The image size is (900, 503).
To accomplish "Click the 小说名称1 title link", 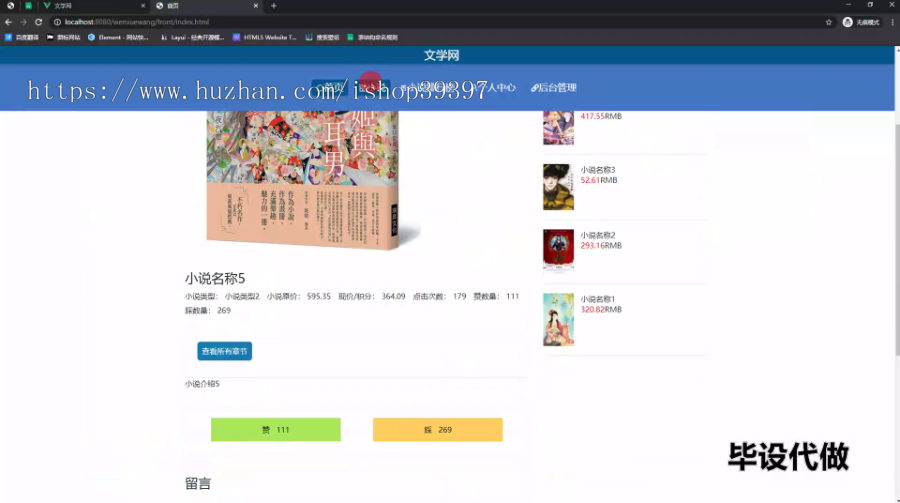I will click(x=598, y=299).
